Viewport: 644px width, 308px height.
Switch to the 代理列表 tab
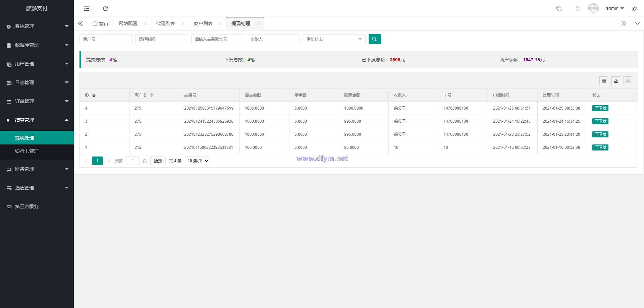[166, 23]
